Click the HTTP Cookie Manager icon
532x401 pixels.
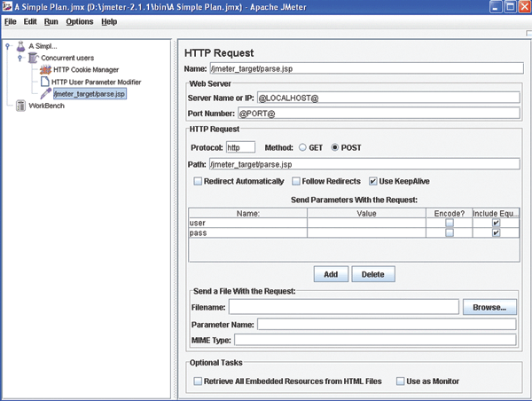pyautogui.click(x=43, y=69)
